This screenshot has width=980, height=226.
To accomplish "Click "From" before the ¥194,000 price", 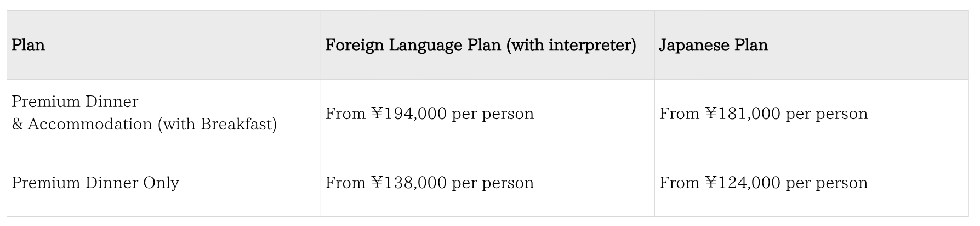I will (x=345, y=114).
